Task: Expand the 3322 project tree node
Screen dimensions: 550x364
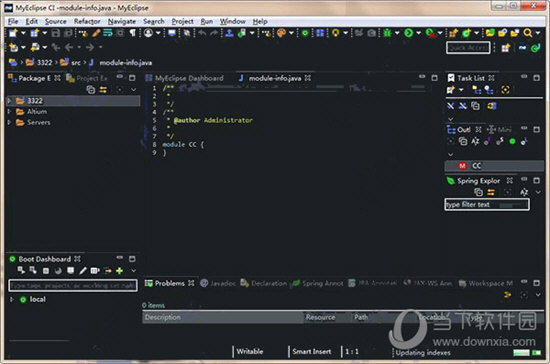Action: [x=9, y=101]
